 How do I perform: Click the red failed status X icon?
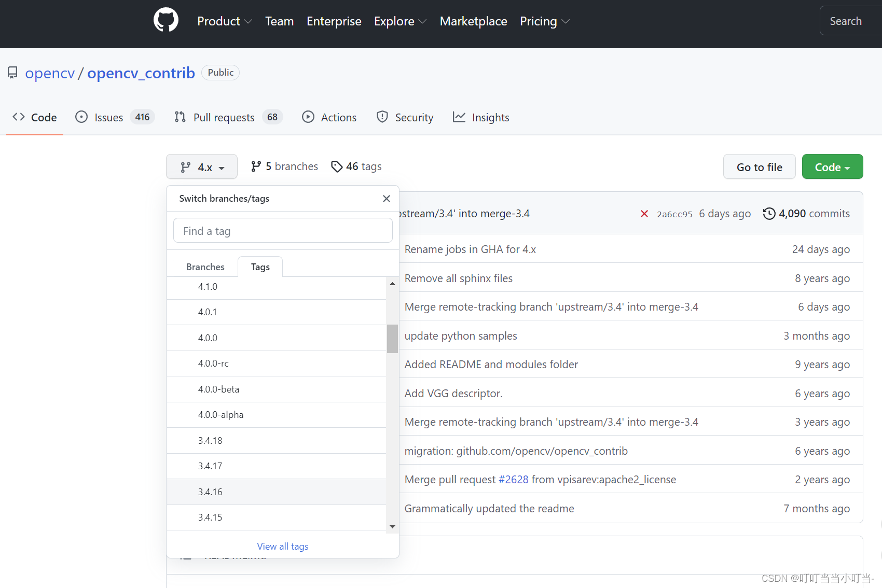[644, 214]
